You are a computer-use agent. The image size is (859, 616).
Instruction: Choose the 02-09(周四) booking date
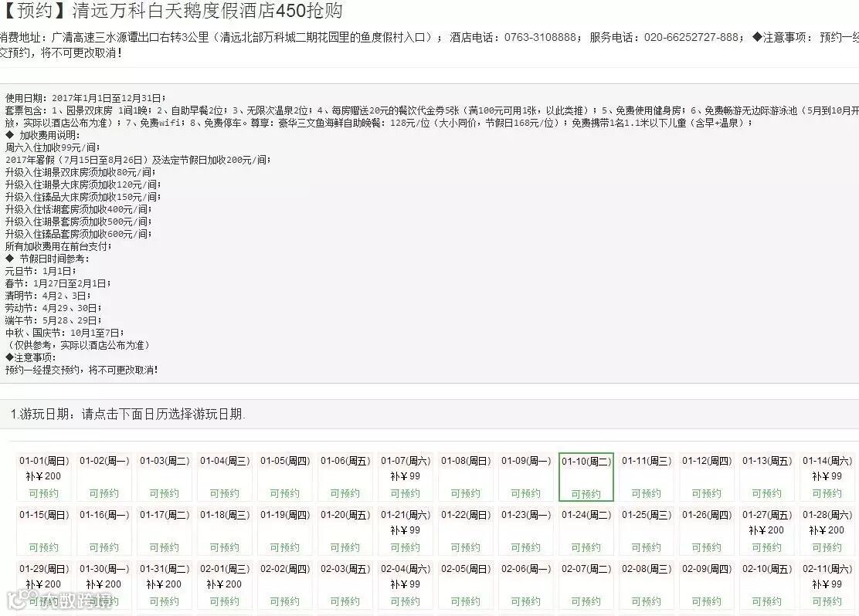click(707, 585)
